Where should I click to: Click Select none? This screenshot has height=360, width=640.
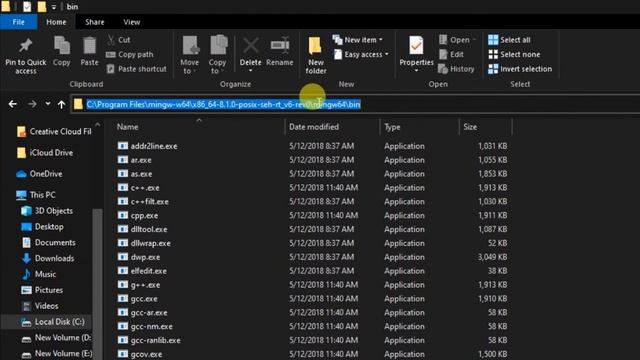coord(514,54)
